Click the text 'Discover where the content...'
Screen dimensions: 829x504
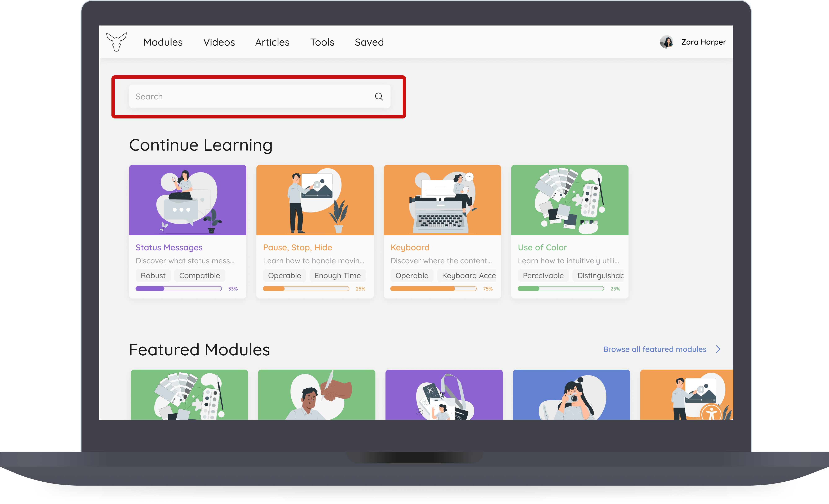[x=441, y=261]
